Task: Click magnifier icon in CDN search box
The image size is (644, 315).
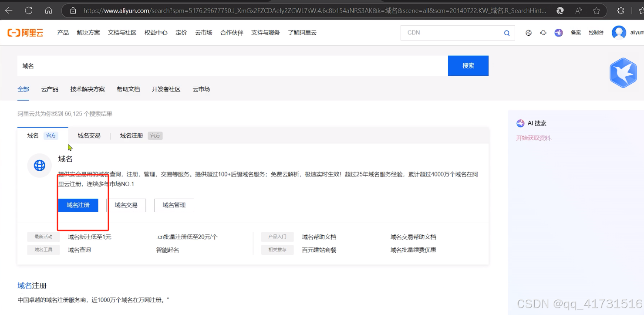Action: (x=507, y=33)
